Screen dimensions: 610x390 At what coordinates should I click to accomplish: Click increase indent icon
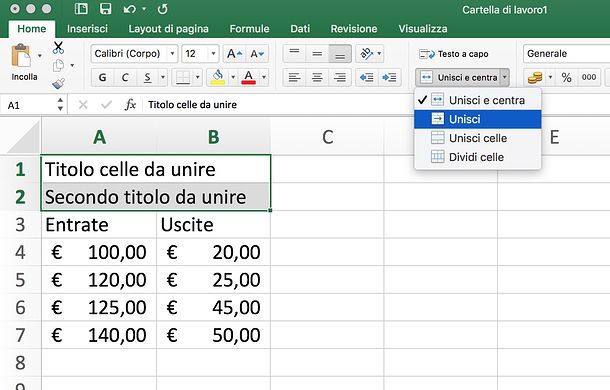point(389,77)
